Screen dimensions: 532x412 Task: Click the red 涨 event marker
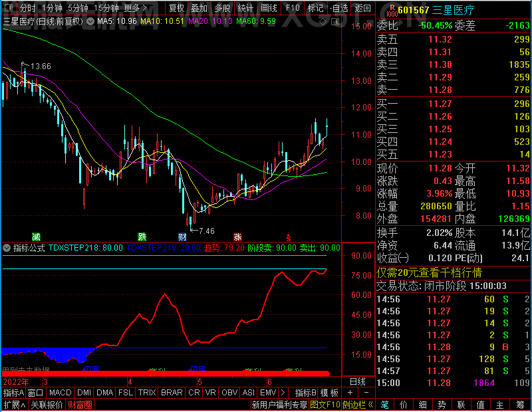237,237
